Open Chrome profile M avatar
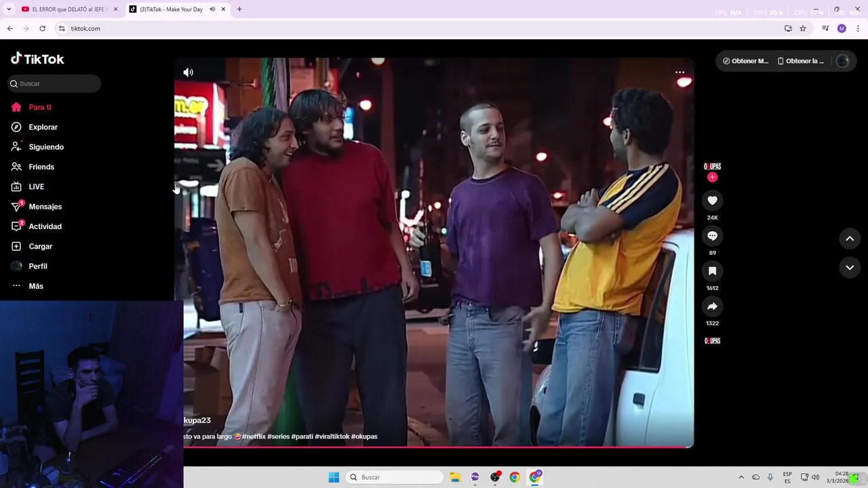Image resolution: width=868 pixels, height=488 pixels. (842, 28)
